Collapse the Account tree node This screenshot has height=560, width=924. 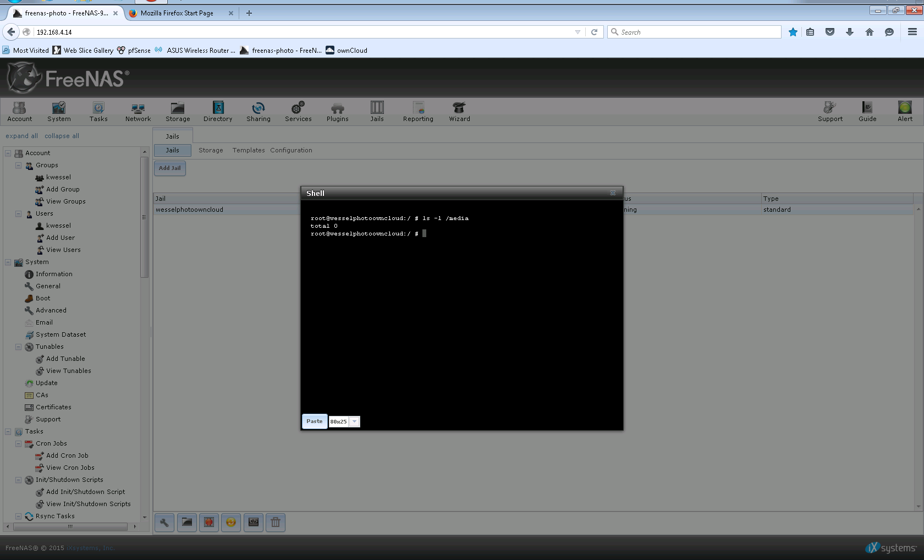8,153
